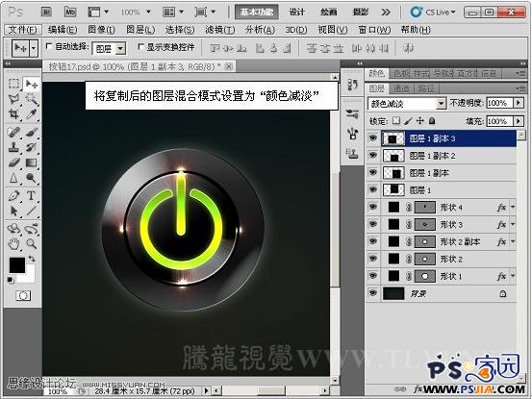Activate the 基本功能 workspace button
Viewport: 532px width, 399px height.
[257, 12]
